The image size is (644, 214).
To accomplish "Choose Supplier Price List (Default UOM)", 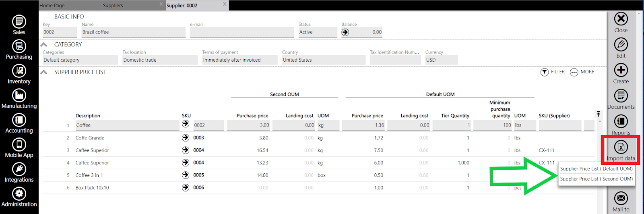I will pyautogui.click(x=597, y=169).
